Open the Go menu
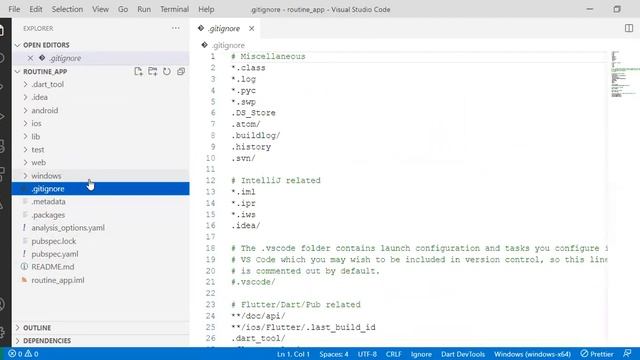 [122, 9]
